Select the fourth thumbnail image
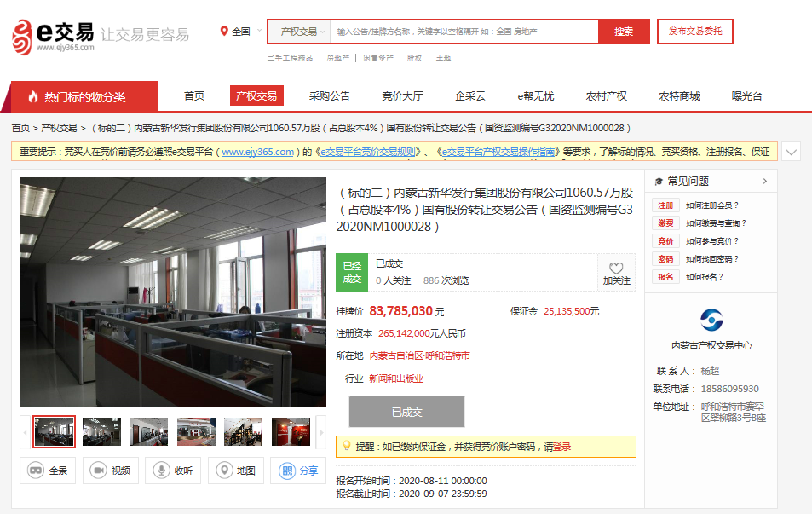812x514 pixels. pyautogui.click(x=196, y=431)
